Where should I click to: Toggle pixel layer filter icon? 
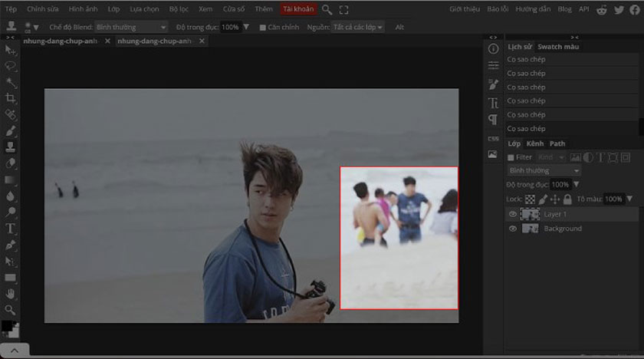[x=576, y=157]
